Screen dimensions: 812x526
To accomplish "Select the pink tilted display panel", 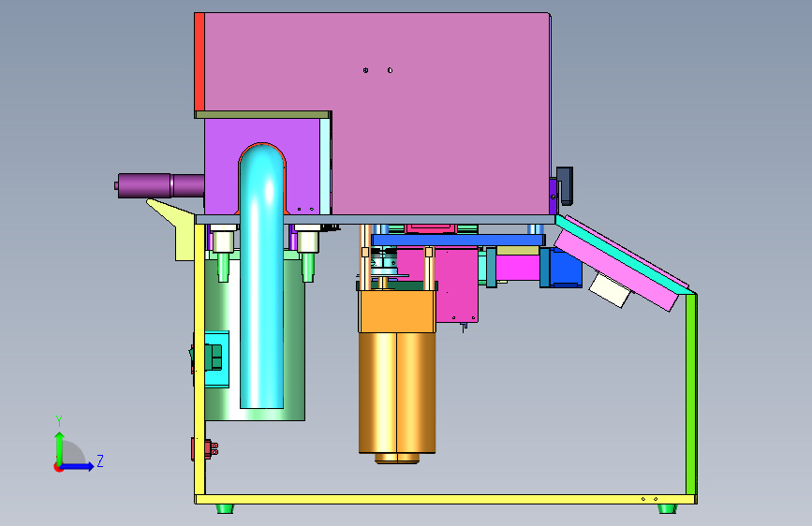I will pyautogui.click(x=616, y=271).
